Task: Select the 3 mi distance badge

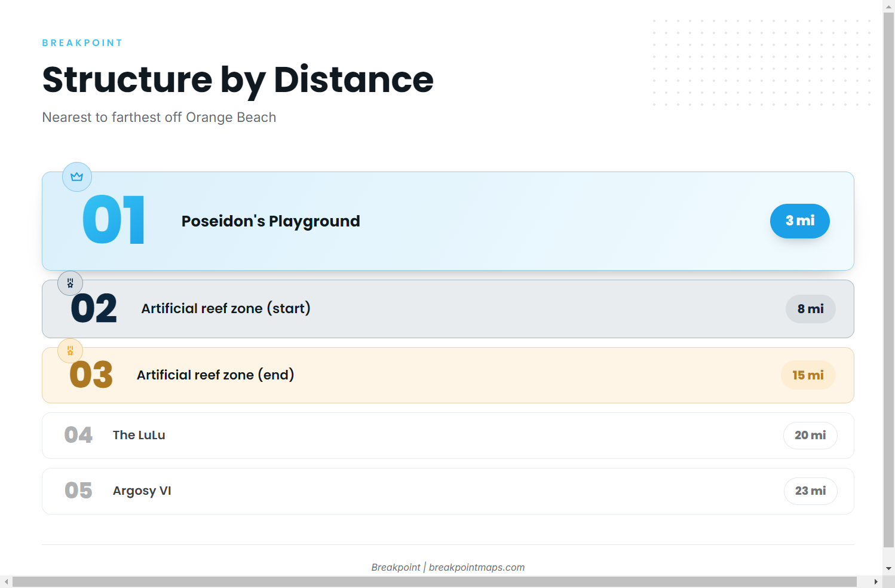Action: pyautogui.click(x=800, y=221)
